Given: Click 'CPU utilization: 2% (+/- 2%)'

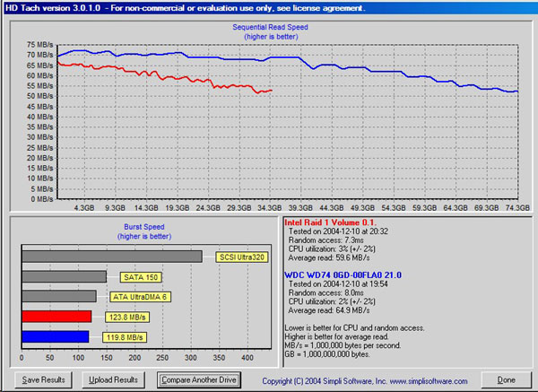Looking at the screenshot, I should [x=332, y=301].
